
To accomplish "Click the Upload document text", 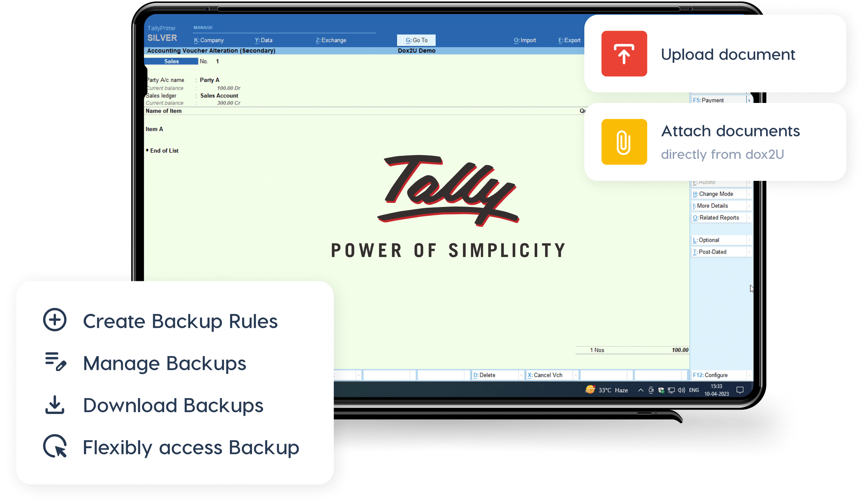I will pos(728,54).
